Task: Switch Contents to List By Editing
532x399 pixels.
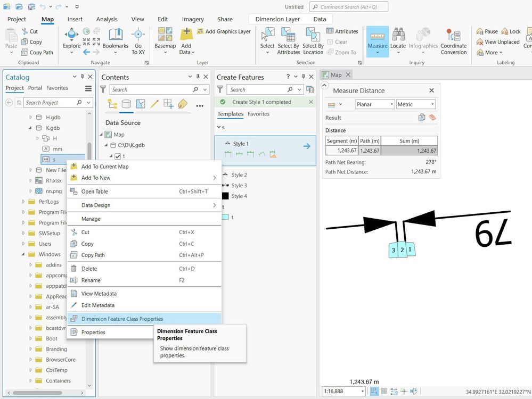Action: (155, 104)
